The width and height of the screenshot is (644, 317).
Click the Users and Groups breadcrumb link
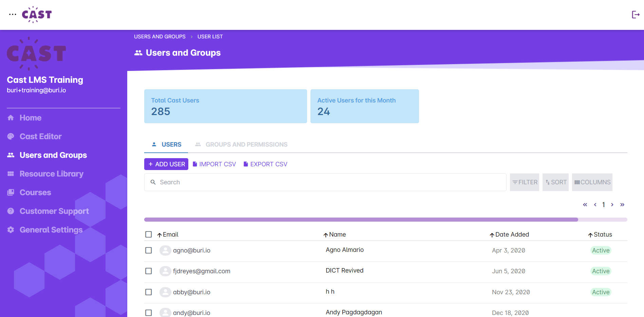coord(160,37)
